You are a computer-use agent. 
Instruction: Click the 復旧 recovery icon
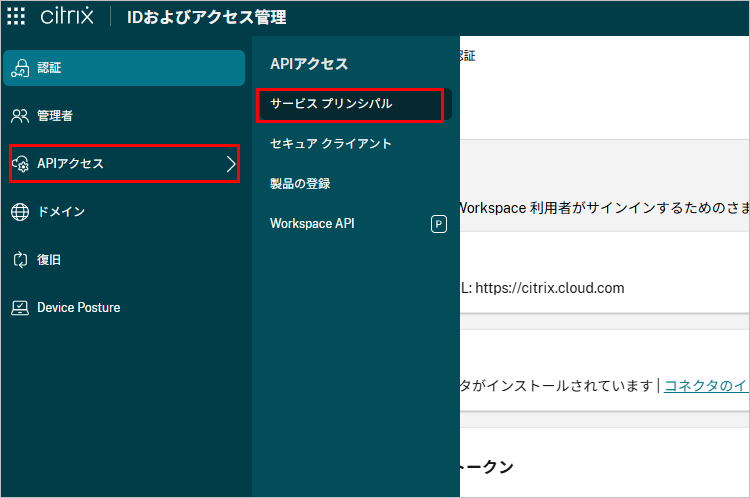click(x=20, y=260)
